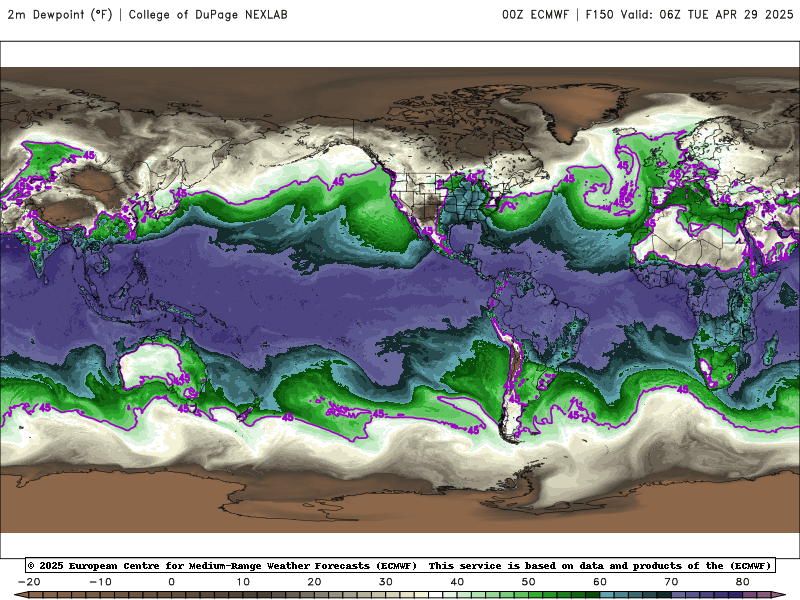Click the ECMWF copyright notice banner
This screenshot has height=600, width=800.
[x=400, y=565]
